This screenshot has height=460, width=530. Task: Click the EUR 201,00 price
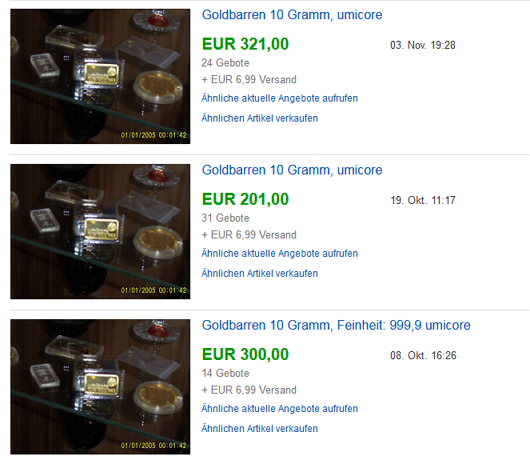[245, 199]
